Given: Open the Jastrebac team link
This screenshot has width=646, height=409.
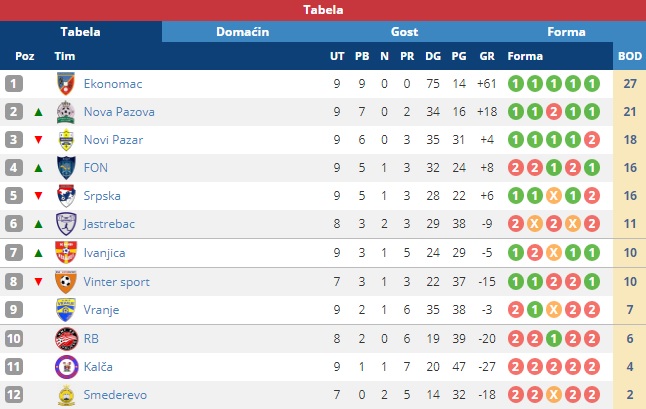Looking at the screenshot, I should (x=109, y=224).
